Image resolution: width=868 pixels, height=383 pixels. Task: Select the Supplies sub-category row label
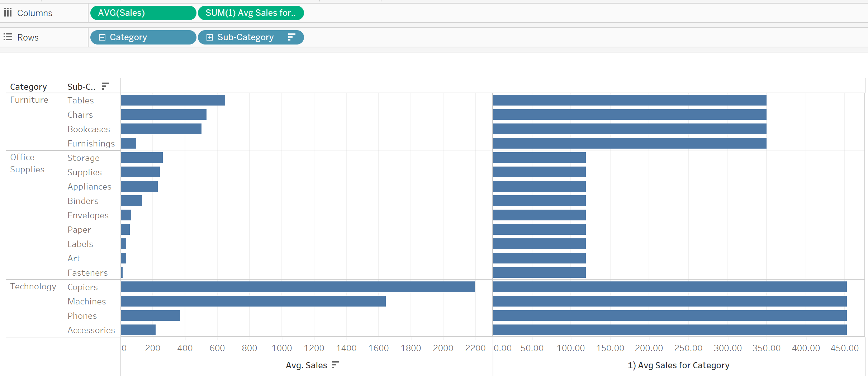[85, 172]
